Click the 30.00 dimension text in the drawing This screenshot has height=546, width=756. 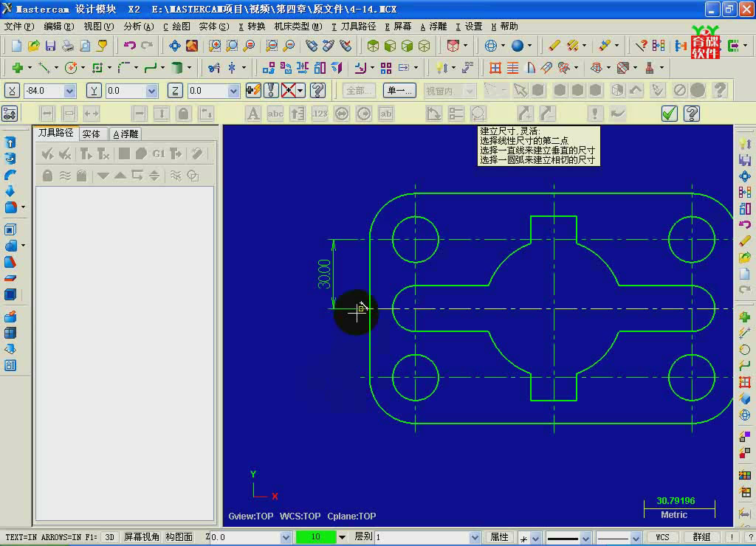(x=325, y=274)
